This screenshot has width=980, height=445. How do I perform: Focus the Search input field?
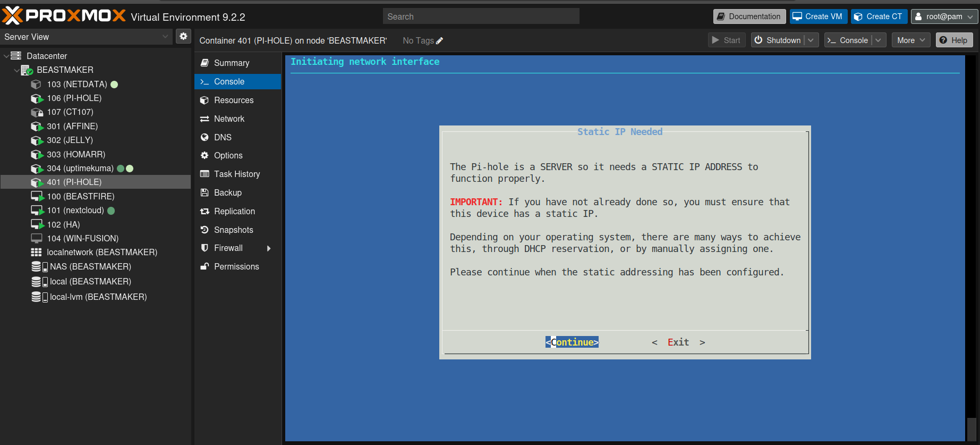point(481,16)
